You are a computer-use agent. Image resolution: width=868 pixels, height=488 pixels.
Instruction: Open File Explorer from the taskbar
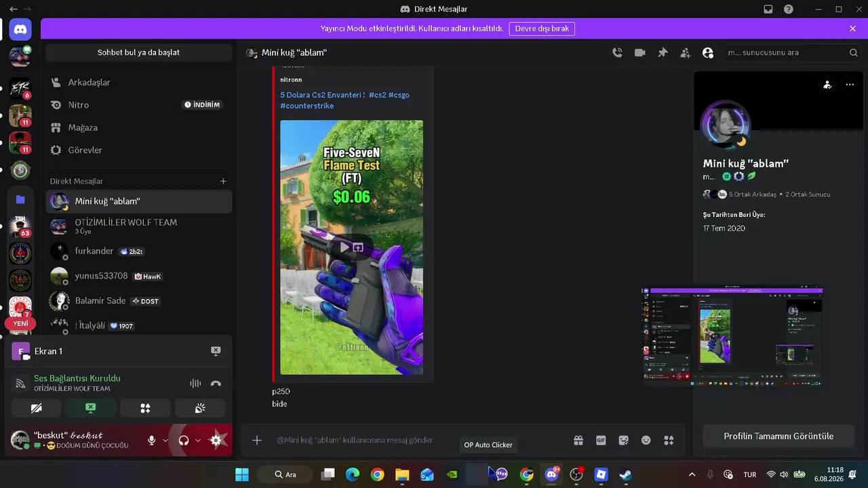tap(402, 474)
